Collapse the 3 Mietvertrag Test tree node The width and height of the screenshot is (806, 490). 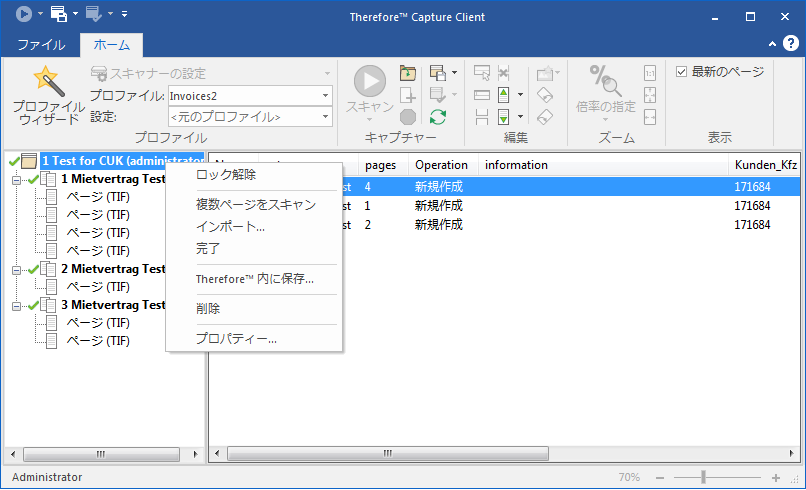pyautogui.click(x=16, y=306)
